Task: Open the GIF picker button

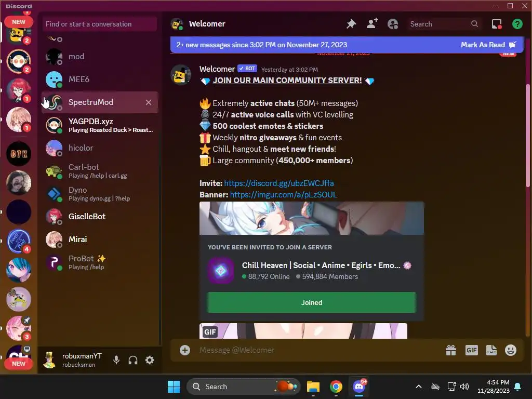Action: [x=472, y=350]
